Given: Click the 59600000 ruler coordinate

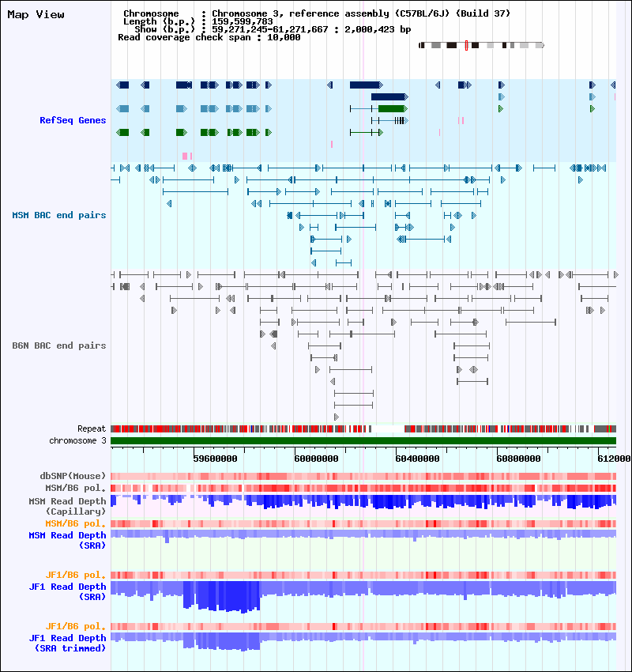Looking at the screenshot, I should (215, 459).
